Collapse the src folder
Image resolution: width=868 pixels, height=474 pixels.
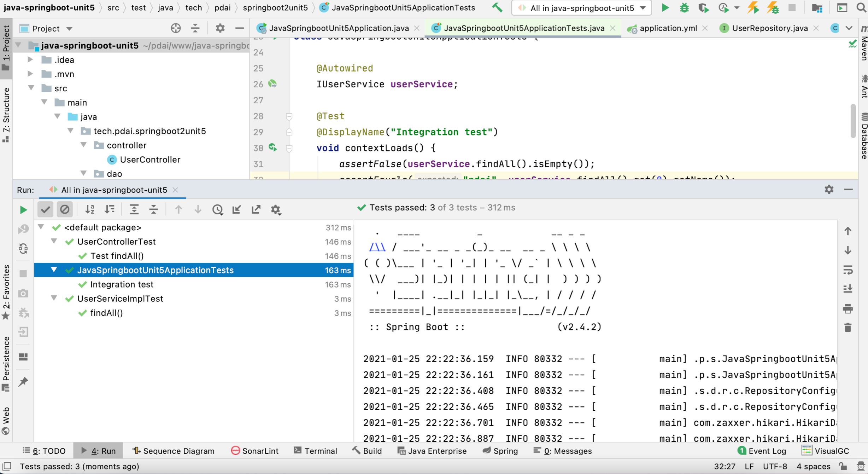(x=31, y=88)
